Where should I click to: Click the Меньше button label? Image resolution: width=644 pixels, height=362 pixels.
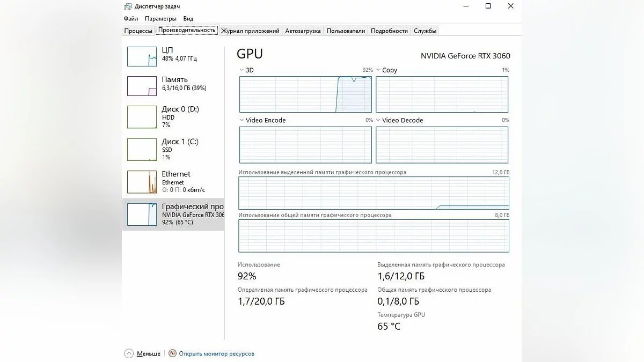pyautogui.click(x=148, y=354)
